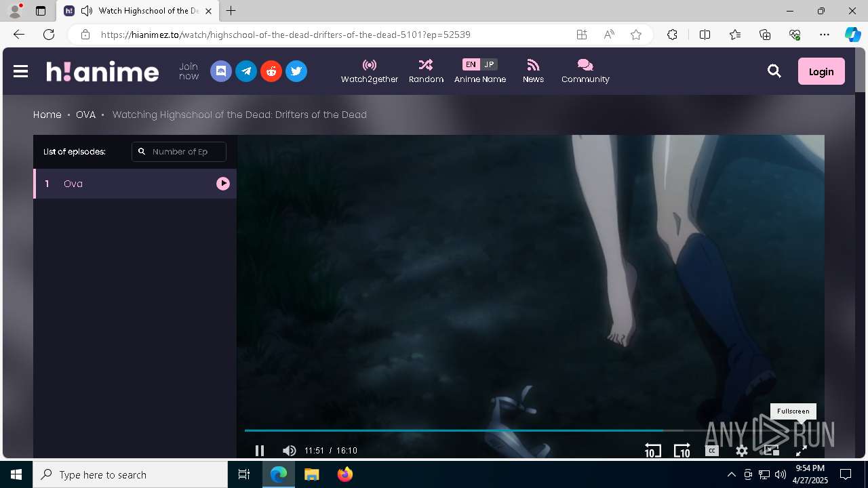
Task: Skip forward 10 seconds
Action: click(x=682, y=451)
